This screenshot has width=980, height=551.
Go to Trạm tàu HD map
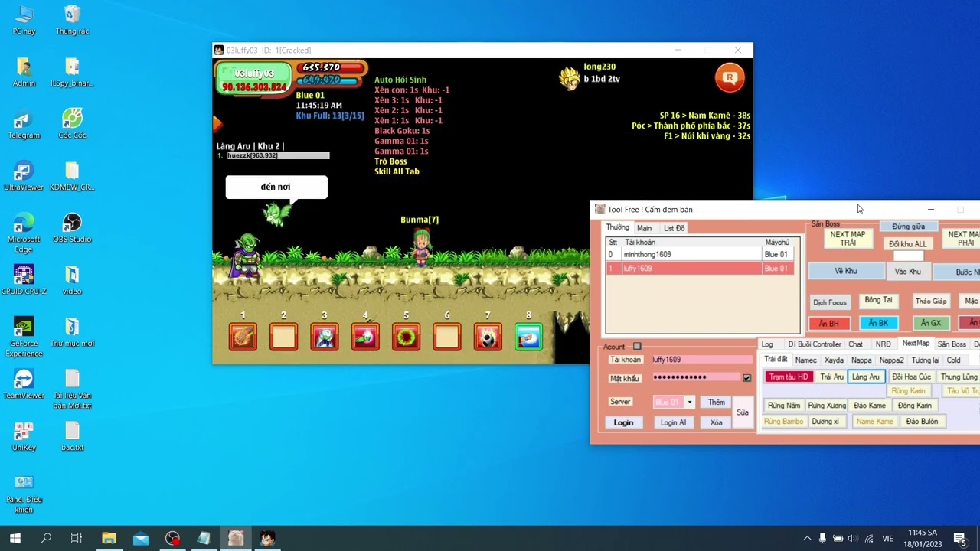[x=789, y=377]
